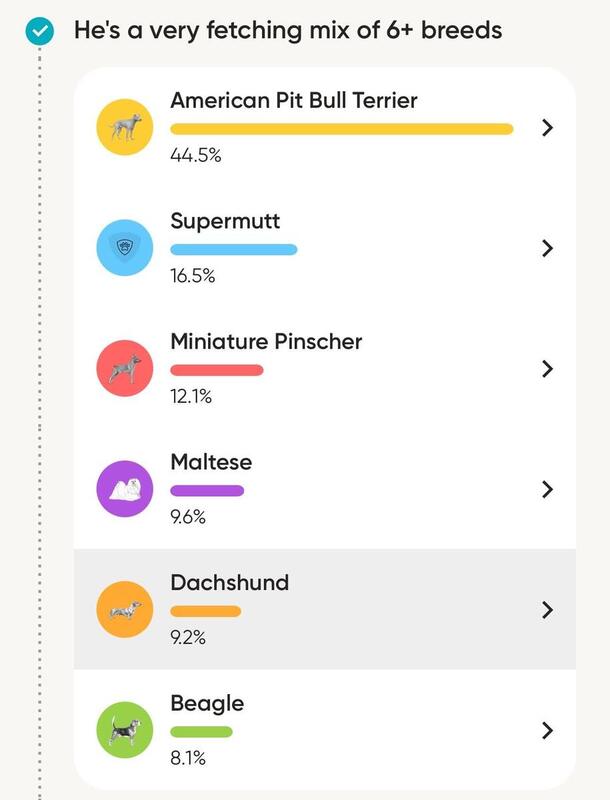Open the Maltese breed name link
610x800 pixels.
click(x=211, y=462)
